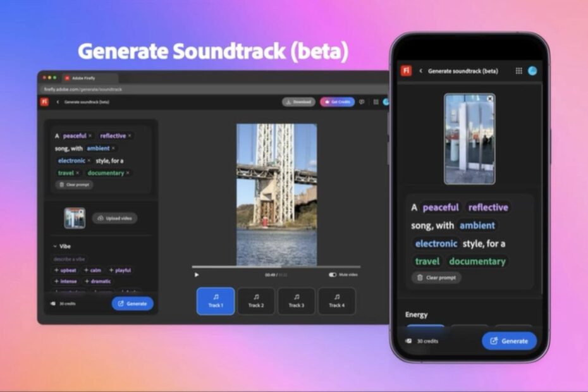Tap the ambient tag on the phone
Image resolution: width=588 pixels, height=392 pixels.
477,226
